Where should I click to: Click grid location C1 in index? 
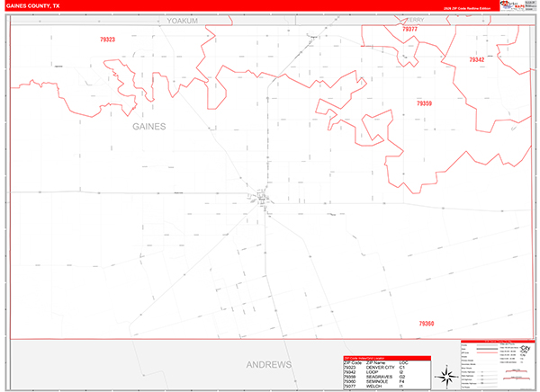(402, 368)
